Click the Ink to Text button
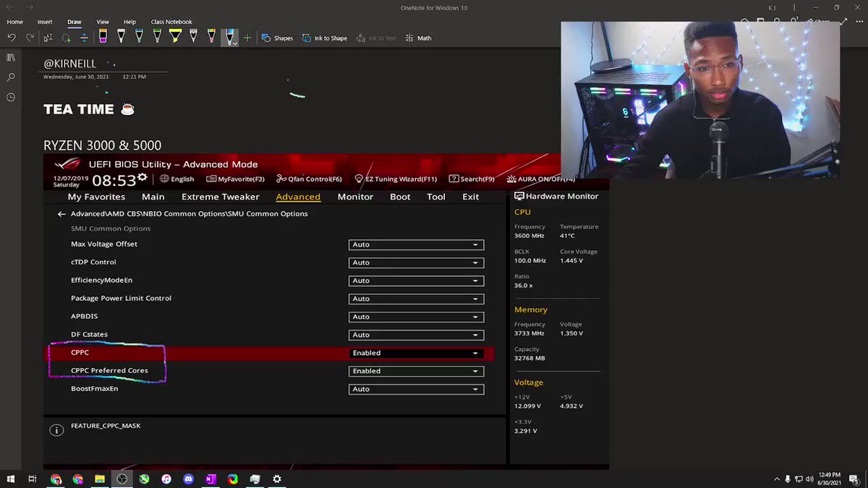868x488 pixels. coord(375,38)
